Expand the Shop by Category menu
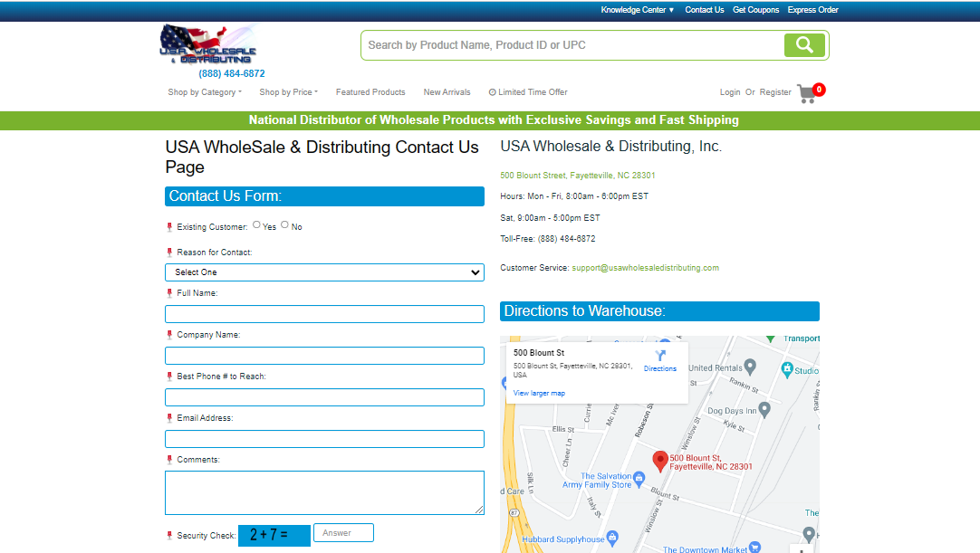 coord(205,92)
